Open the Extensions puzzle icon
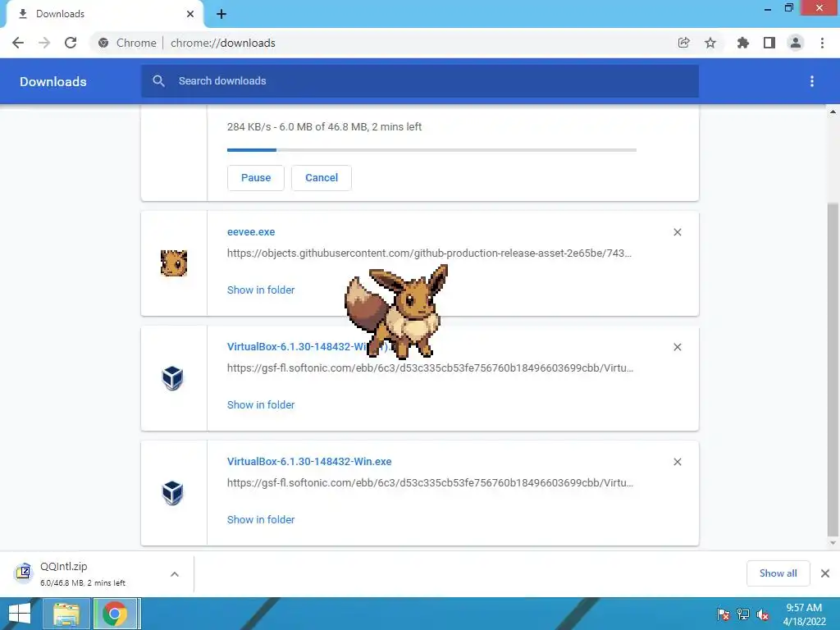 742,43
